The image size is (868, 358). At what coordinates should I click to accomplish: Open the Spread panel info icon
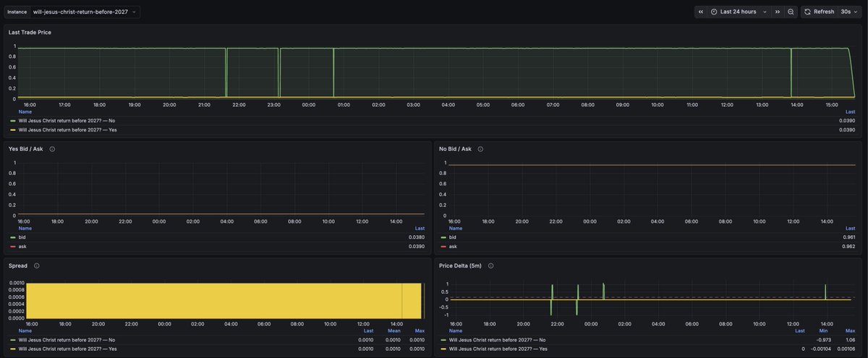click(36, 265)
